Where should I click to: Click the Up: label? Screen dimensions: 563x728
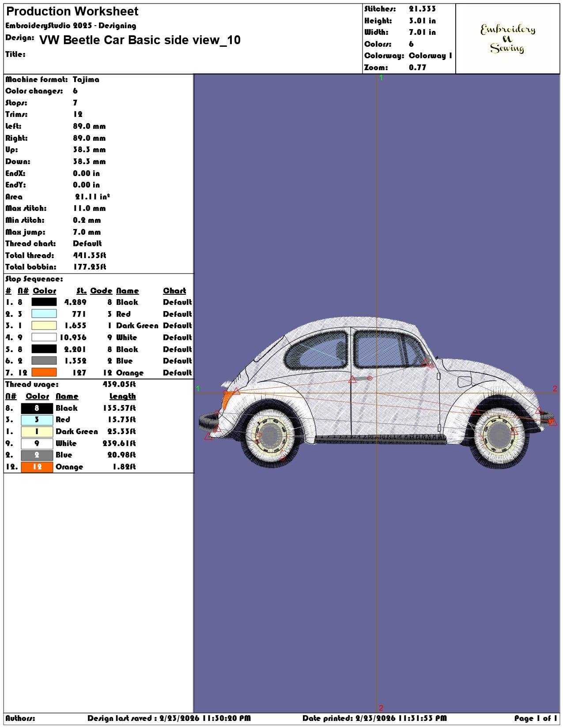11,150
